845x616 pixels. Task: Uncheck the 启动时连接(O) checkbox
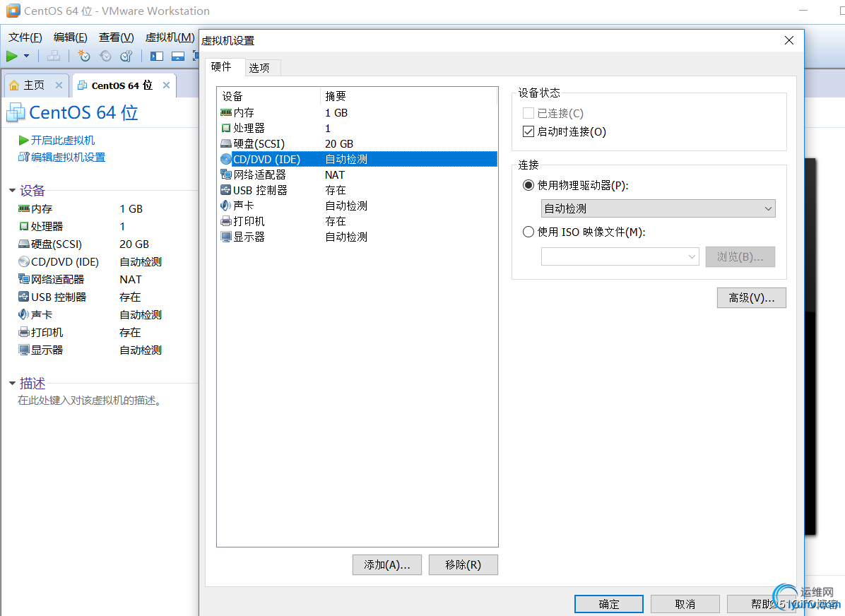[528, 131]
